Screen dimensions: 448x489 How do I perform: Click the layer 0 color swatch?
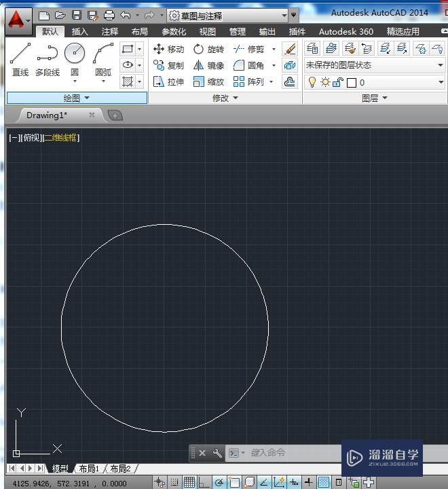352,82
